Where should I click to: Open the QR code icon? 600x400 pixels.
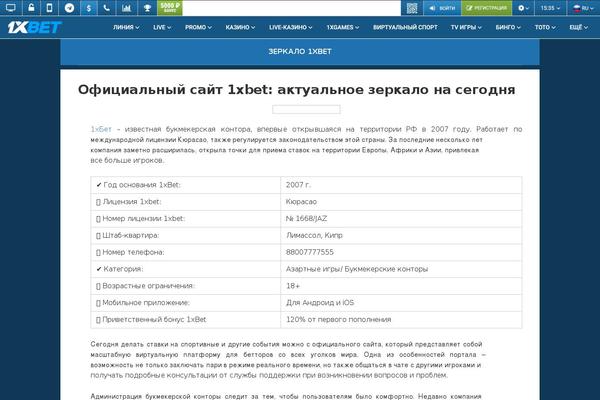412,8
